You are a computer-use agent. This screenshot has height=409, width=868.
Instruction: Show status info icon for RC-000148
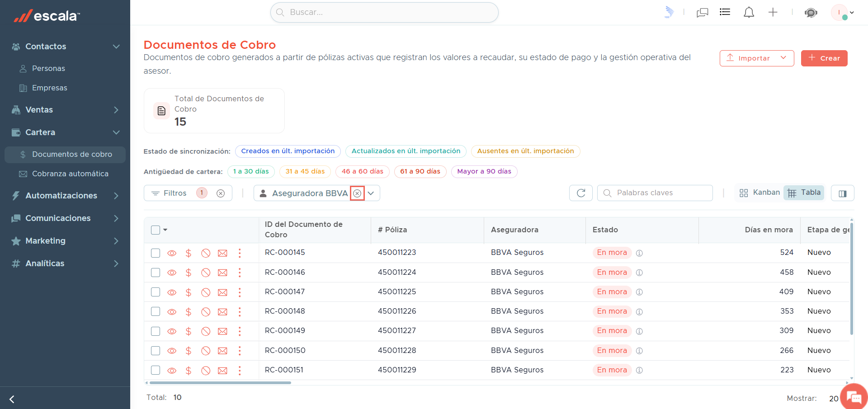point(639,312)
